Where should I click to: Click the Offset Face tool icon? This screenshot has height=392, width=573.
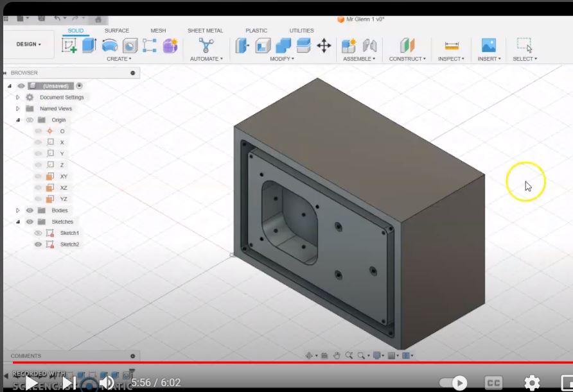303,46
